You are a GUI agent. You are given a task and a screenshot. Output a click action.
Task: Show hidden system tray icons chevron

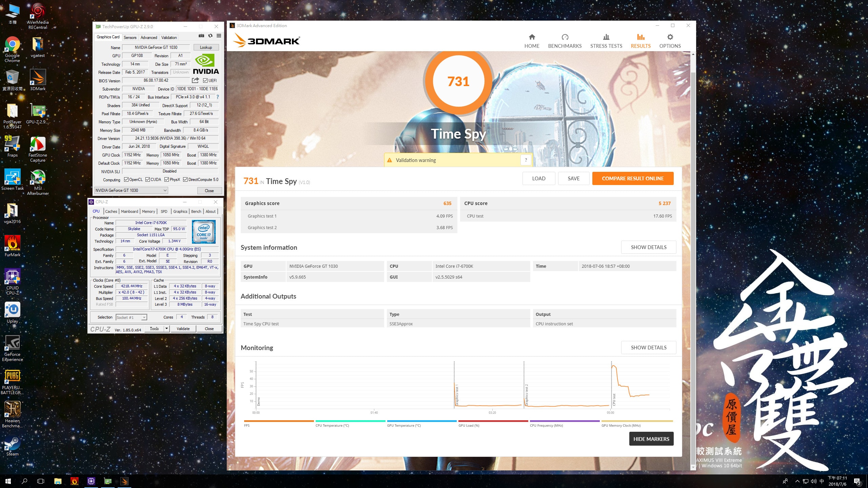coord(797,481)
